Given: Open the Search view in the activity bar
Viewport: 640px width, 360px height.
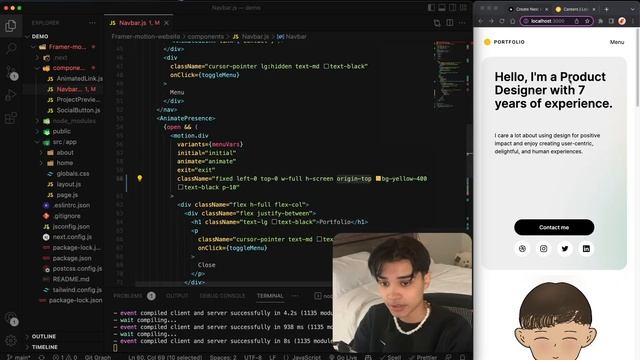Looking at the screenshot, I should click(11, 48).
